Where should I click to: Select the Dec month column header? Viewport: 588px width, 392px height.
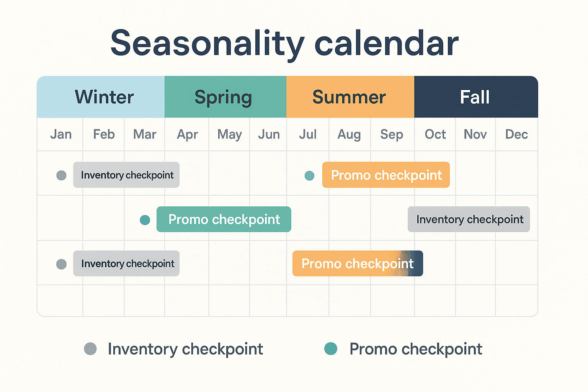[x=516, y=134]
